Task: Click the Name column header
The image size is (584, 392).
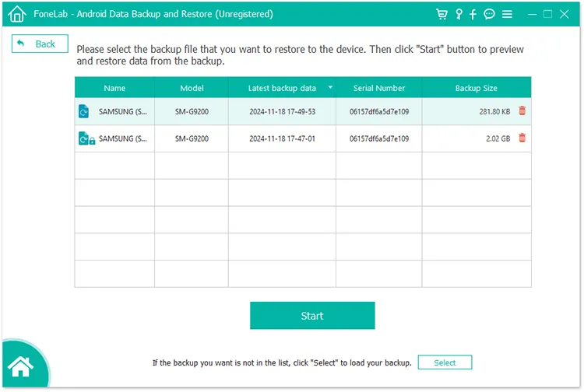Action: (114, 88)
